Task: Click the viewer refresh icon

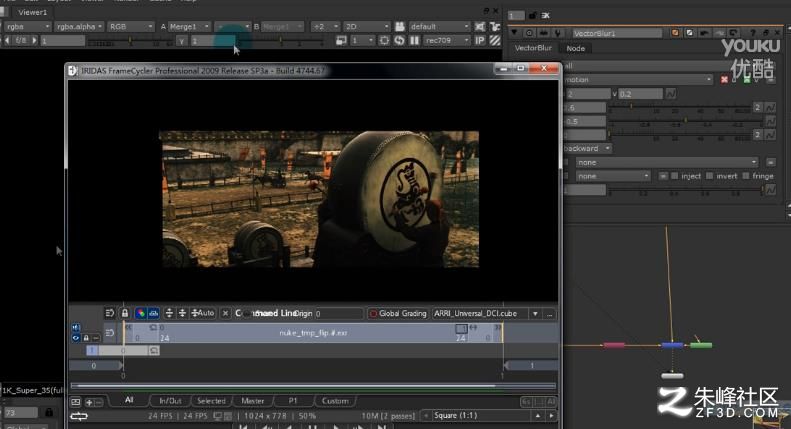Action: 399,40
